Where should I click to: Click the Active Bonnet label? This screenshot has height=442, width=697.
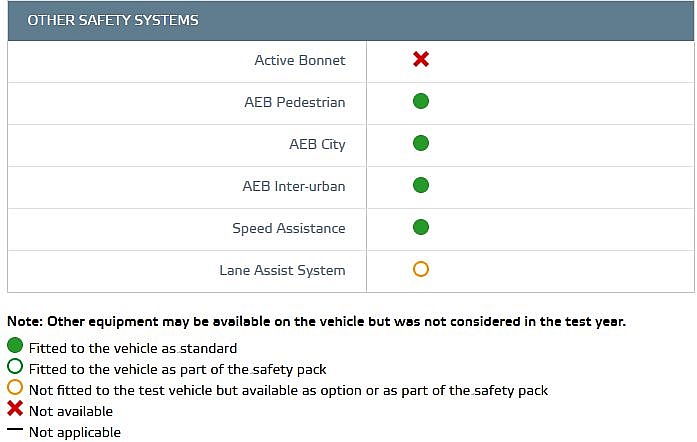tap(300, 60)
